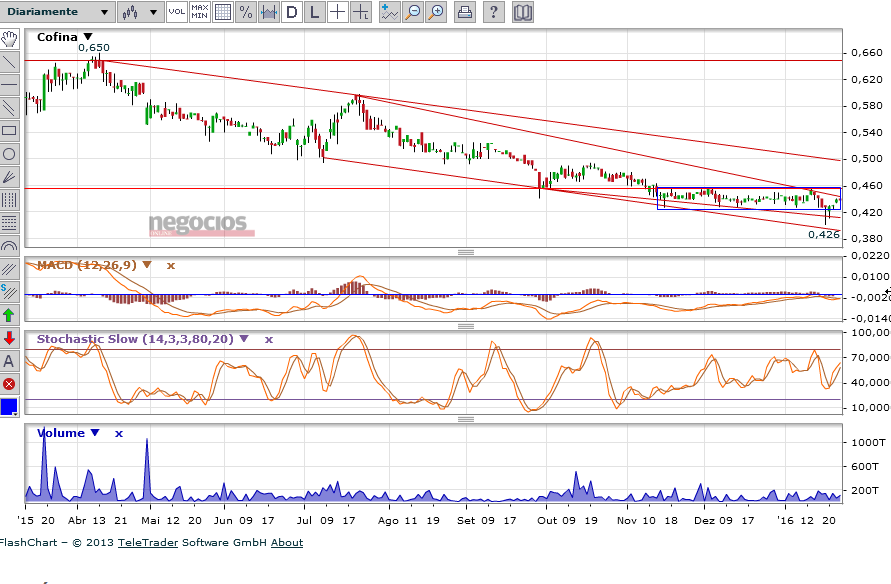The height and width of the screenshot is (584, 891).
Task: Open the blue color swatch picker
Action: pos(9,407)
